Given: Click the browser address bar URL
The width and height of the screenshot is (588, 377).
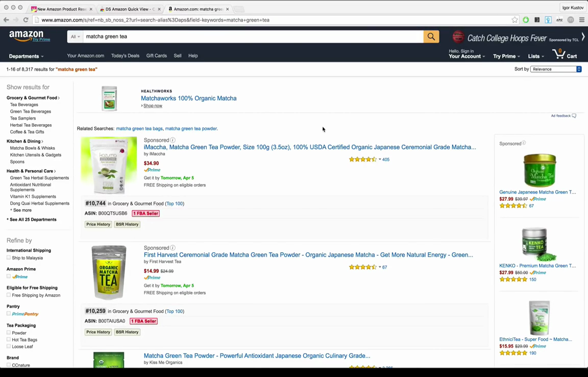Looking at the screenshot, I should (x=155, y=20).
